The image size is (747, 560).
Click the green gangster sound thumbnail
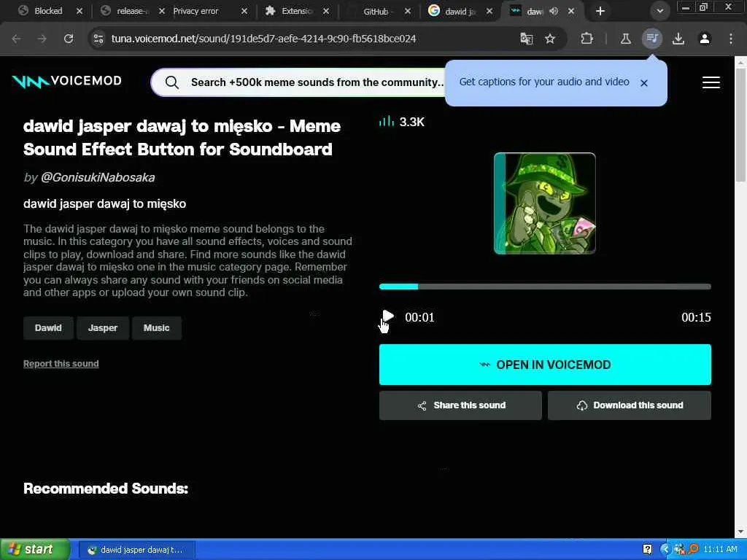pyautogui.click(x=544, y=203)
